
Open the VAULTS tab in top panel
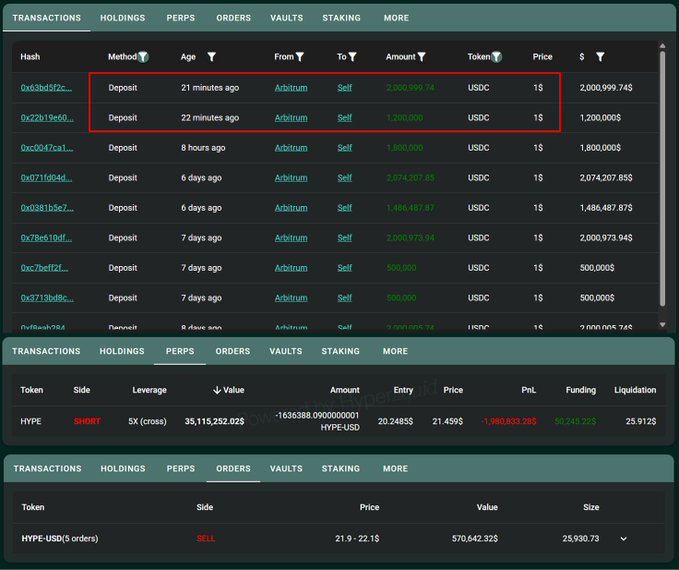[287, 18]
